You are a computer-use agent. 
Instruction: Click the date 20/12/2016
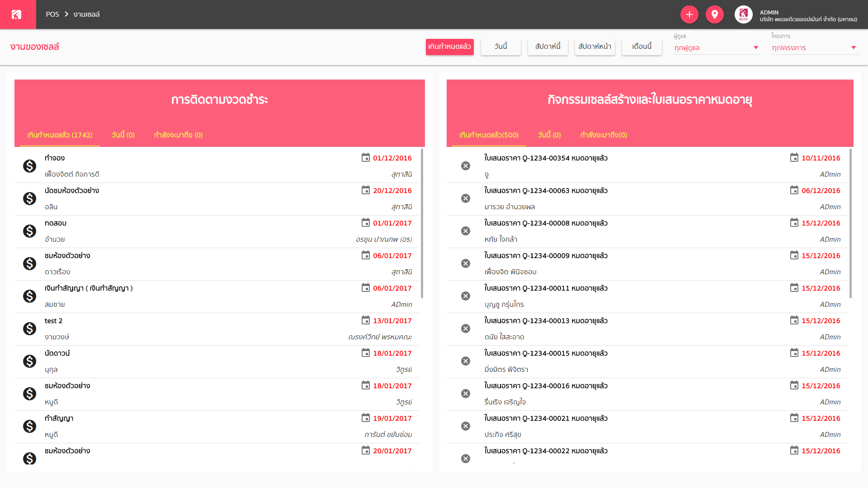pos(392,191)
